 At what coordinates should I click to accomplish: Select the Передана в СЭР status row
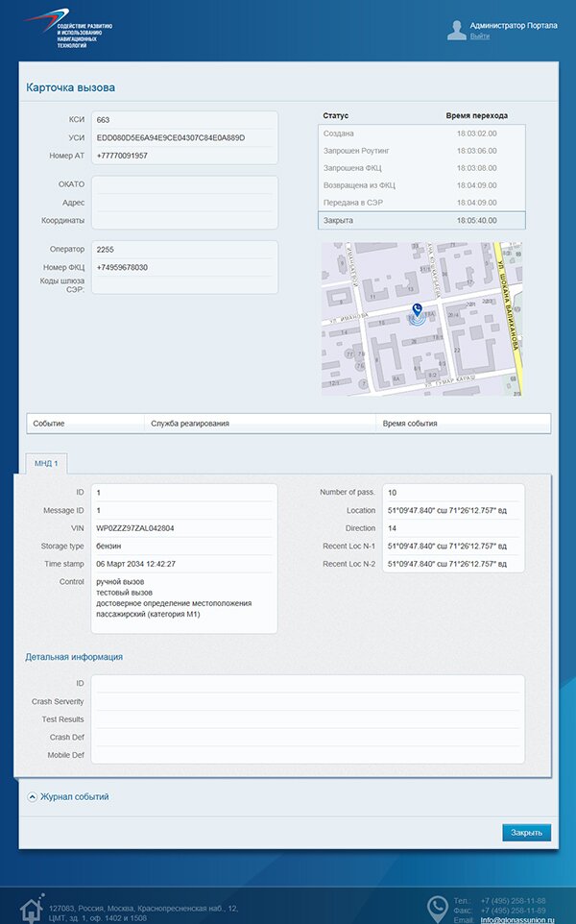click(x=421, y=202)
